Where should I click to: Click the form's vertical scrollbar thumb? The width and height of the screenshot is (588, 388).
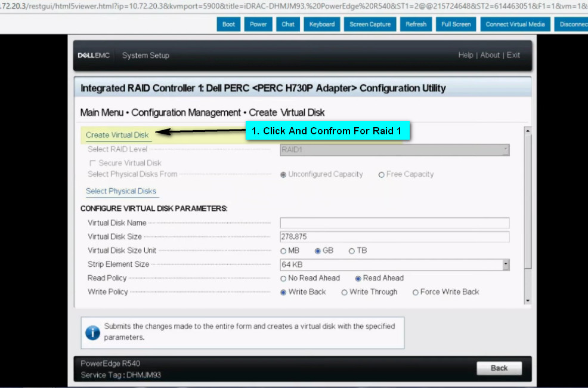coord(528,202)
